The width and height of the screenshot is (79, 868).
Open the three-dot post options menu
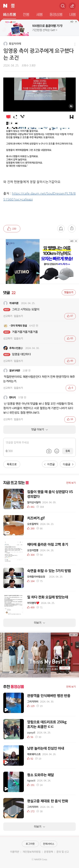coord(75,44)
